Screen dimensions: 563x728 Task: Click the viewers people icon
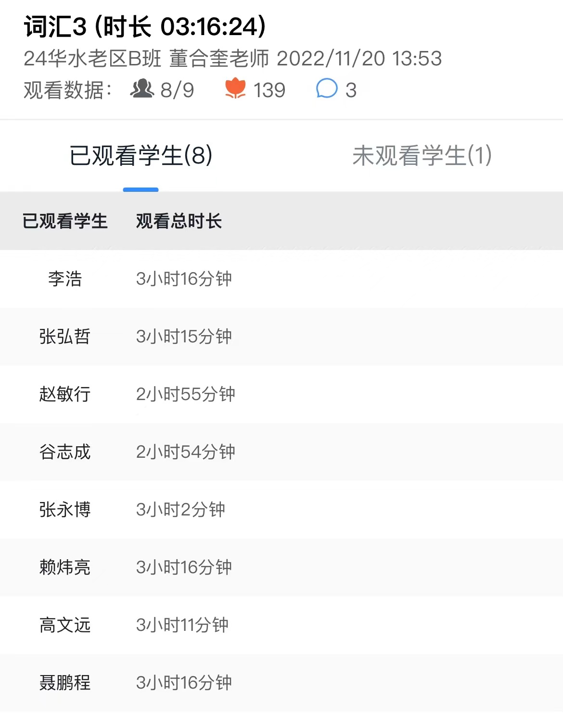[142, 89]
